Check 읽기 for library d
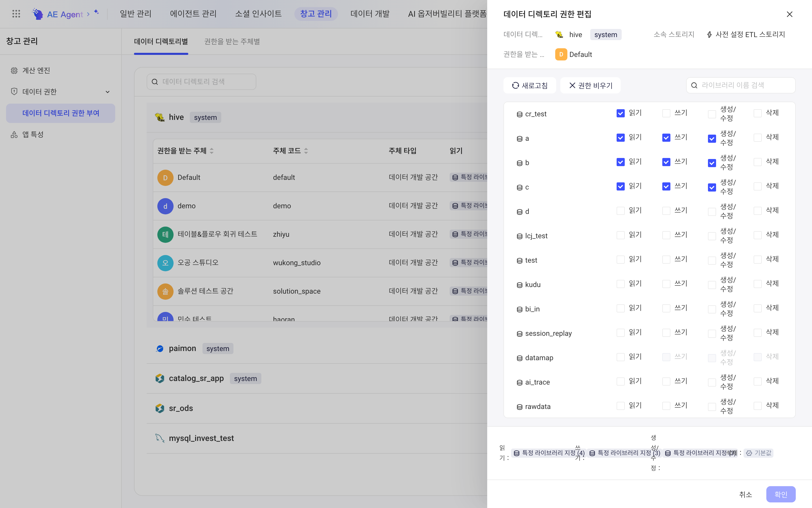The image size is (812, 508). (620, 211)
